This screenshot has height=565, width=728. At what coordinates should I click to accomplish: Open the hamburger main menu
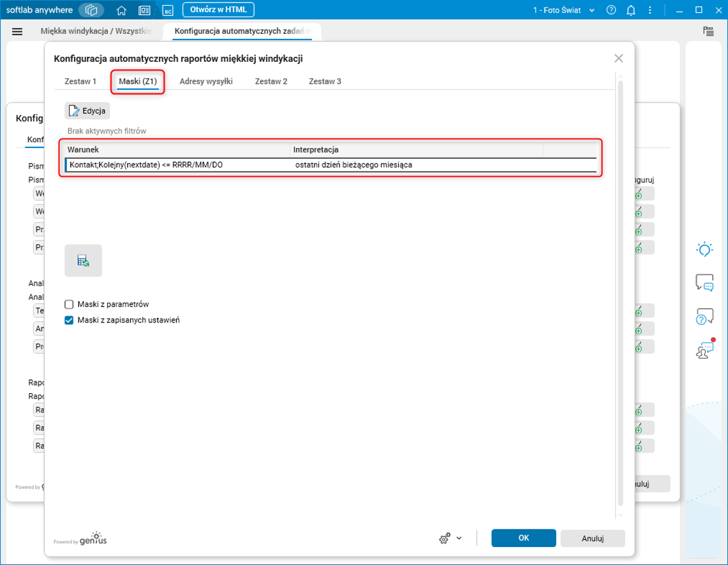tap(17, 31)
